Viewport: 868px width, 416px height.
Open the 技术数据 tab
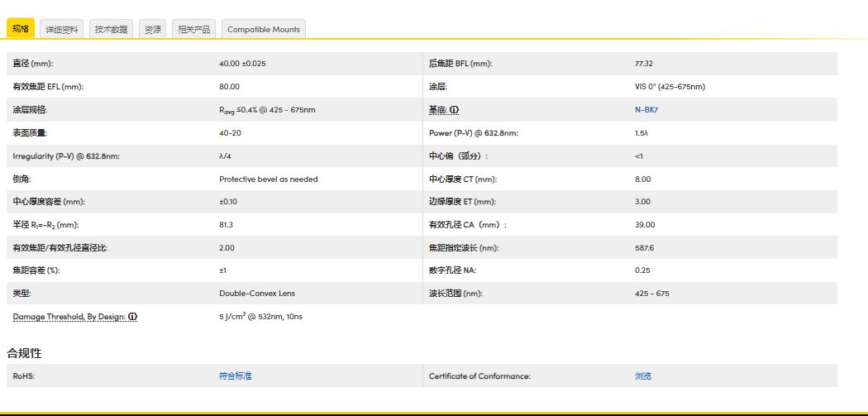coord(111,29)
